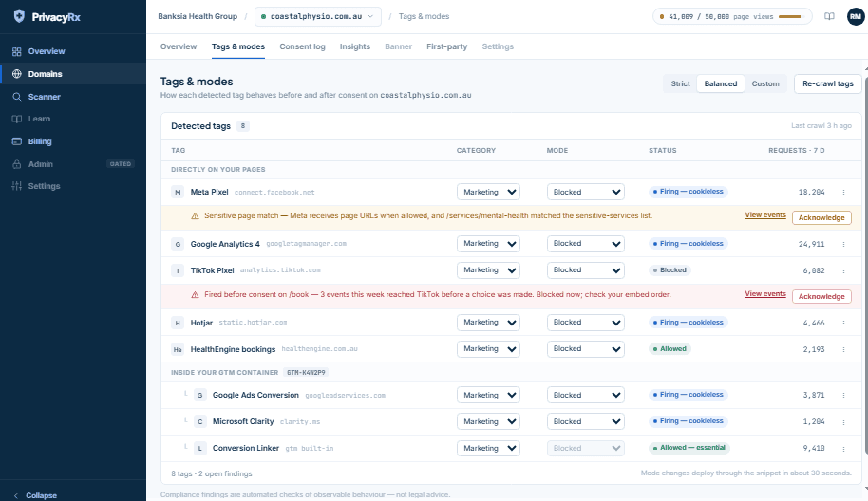View events for TikTok consent finding
The width and height of the screenshot is (868, 501).
pos(765,293)
